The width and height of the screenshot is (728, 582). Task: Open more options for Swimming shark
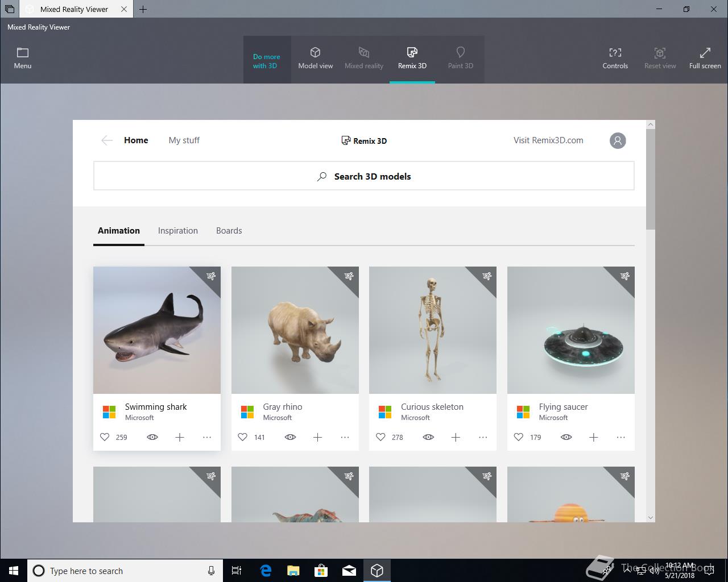click(207, 437)
